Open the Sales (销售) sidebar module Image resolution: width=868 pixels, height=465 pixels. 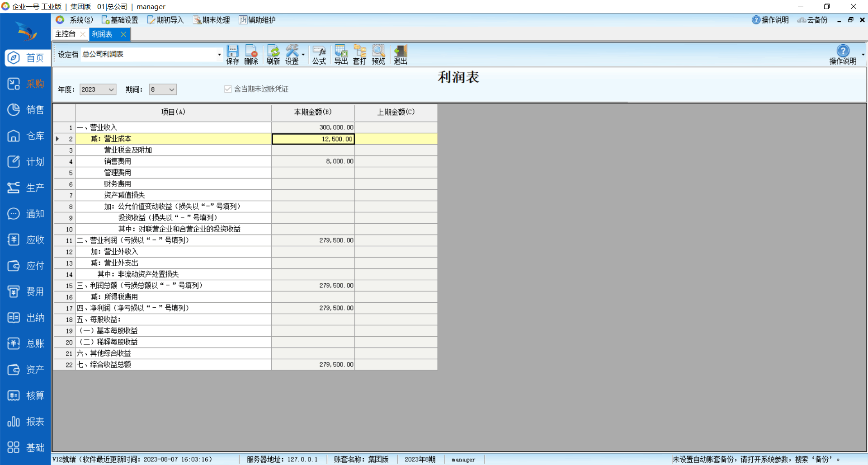[26, 110]
